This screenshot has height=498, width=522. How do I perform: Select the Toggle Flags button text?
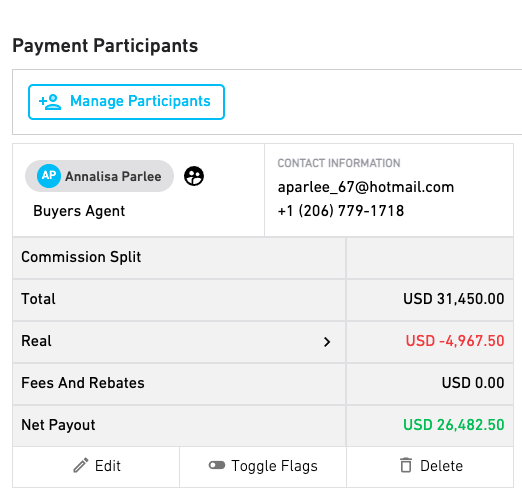click(x=274, y=466)
